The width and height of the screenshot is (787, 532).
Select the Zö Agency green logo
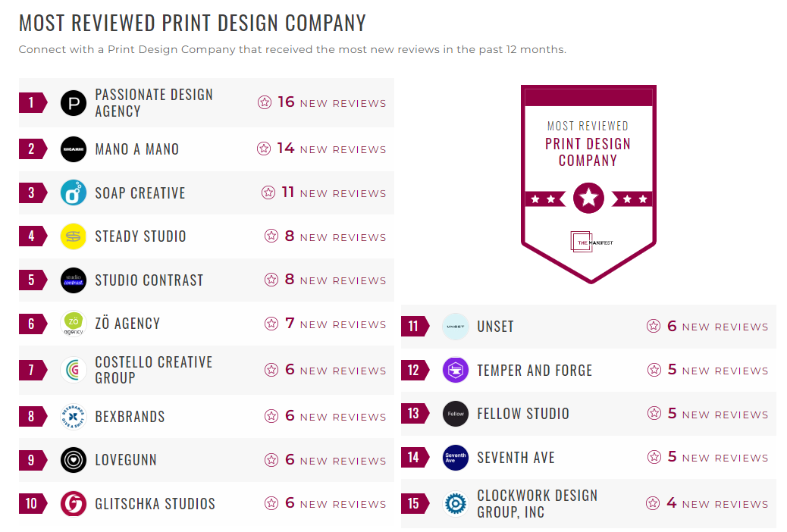tap(73, 324)
